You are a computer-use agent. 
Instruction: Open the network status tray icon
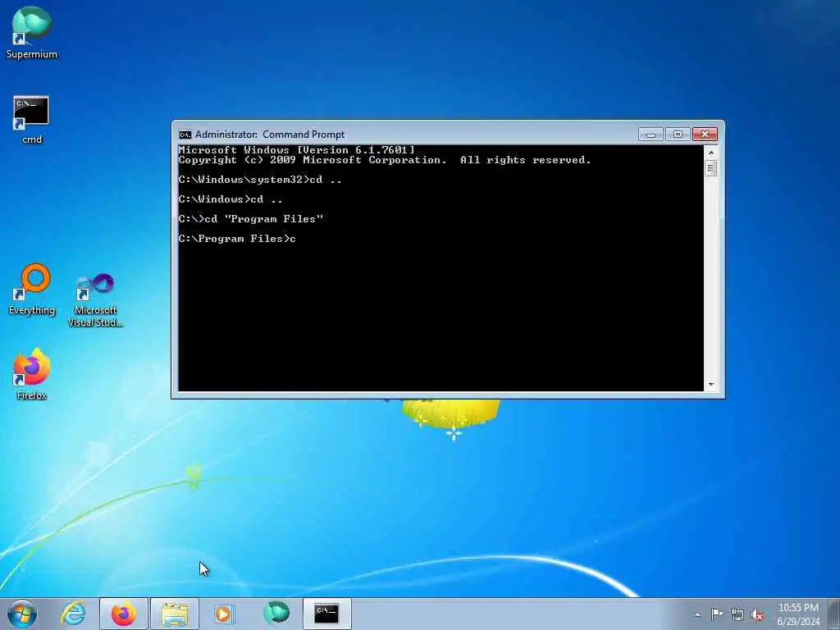pyautogui.click(x=737, y=614)
